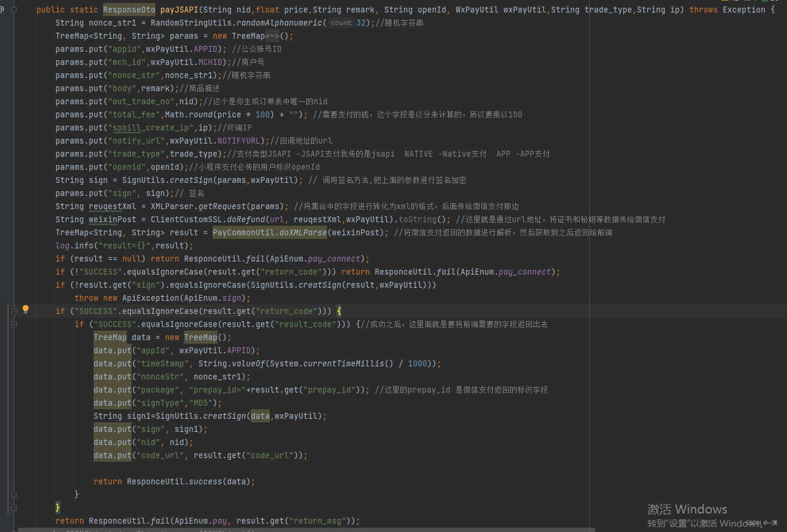787x532 pixels.
Task: Click the "prepay_id=" string literal
Action: (x=217, y=390)
